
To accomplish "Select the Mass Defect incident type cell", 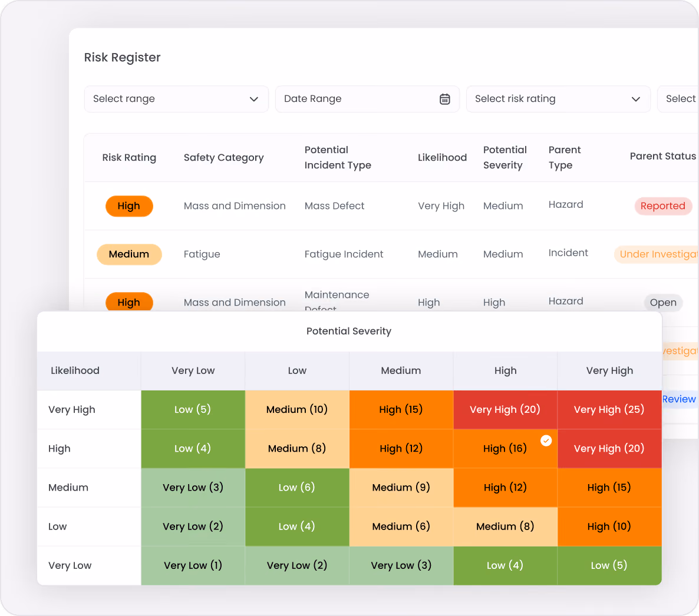I will tap(334, 206).
